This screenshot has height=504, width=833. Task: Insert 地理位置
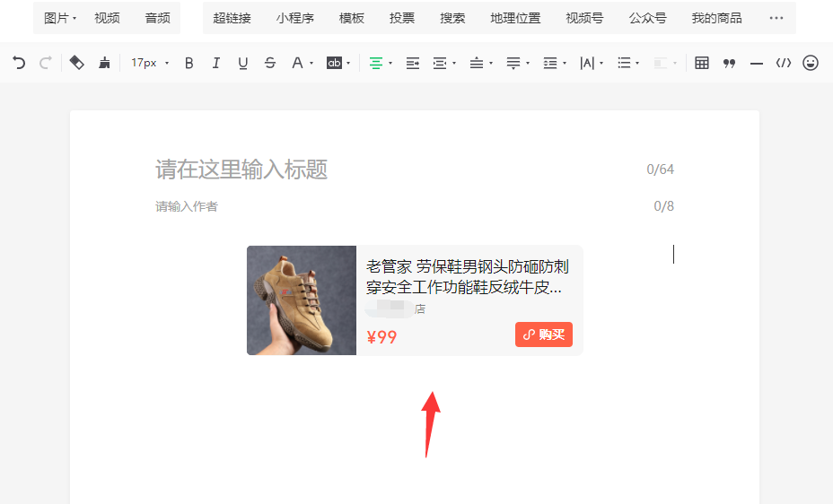point(515,18)
